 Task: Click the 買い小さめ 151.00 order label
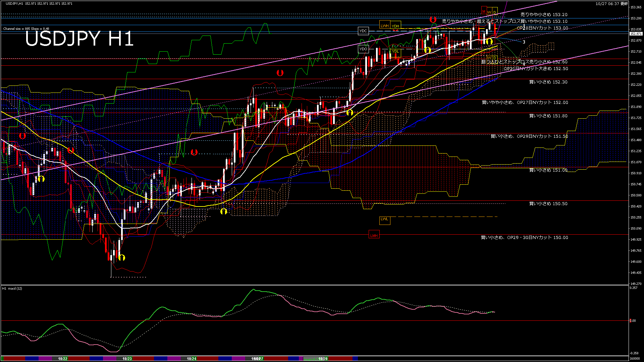coord(548,170)
